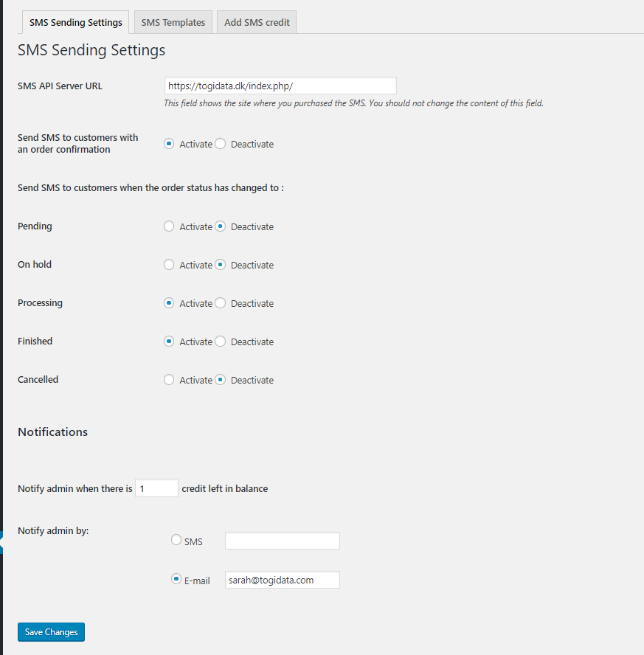The height and width of the screenshot is (655, 644).
Task: Click the SMS Sending Settings heading
Action: pyautogui.click(x=91, y=50)
